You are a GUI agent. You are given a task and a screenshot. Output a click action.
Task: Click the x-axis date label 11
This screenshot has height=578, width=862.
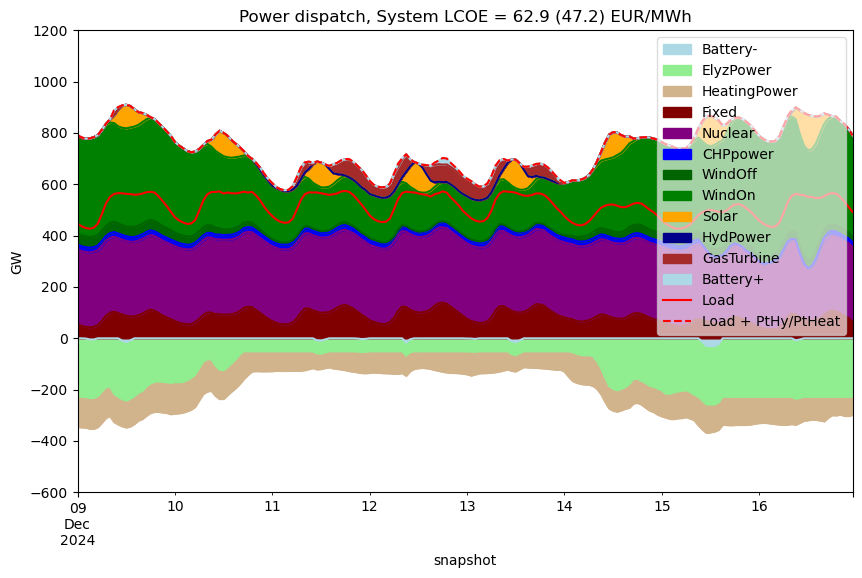(272, 507)
